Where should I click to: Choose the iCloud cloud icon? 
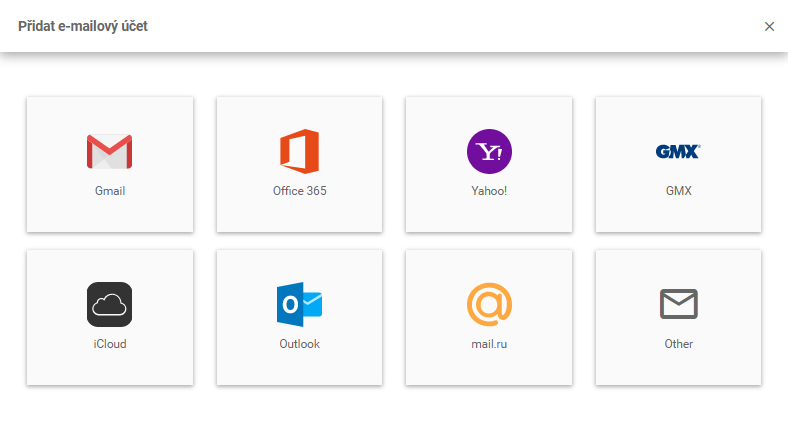pos(110,304)
